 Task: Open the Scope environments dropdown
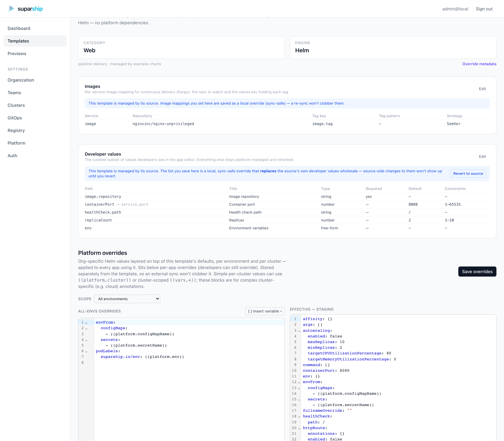(127, 299)
